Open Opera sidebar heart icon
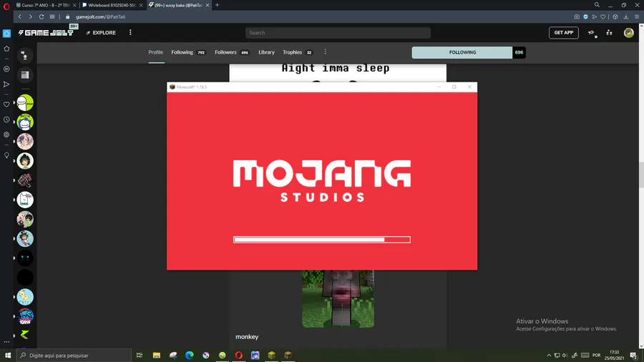 [x=6, y=104]
